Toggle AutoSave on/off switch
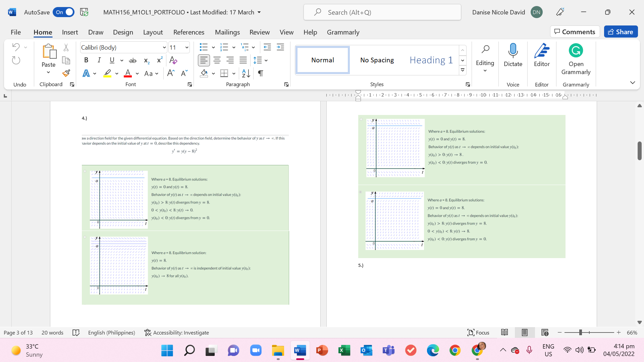The width and height of the screenshot is (644, 362). [x=63, y=12]
